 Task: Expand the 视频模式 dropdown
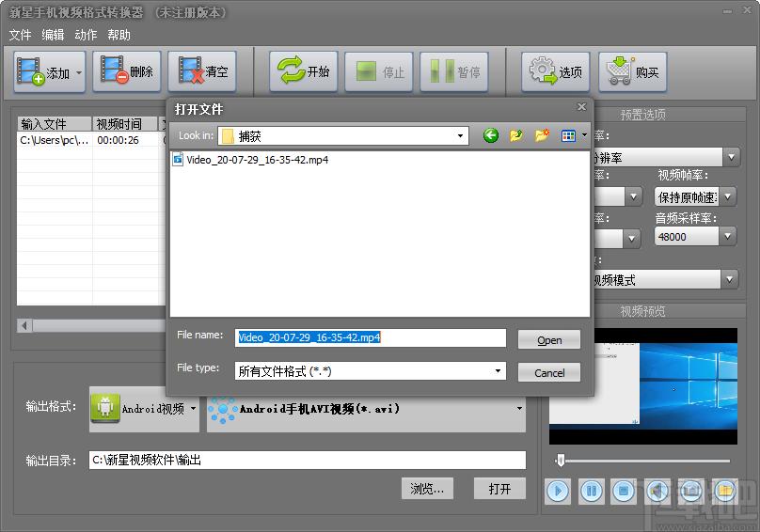(730, 279)
